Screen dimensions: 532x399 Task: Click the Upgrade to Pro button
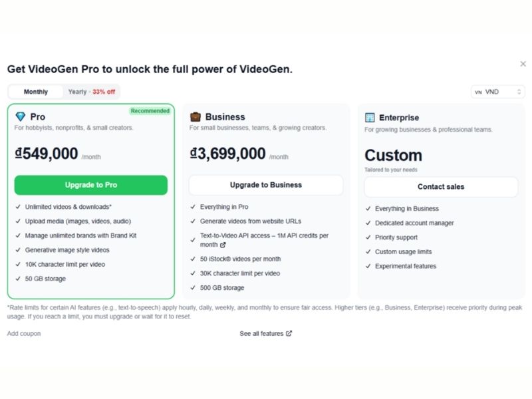[x=91, y=185]
